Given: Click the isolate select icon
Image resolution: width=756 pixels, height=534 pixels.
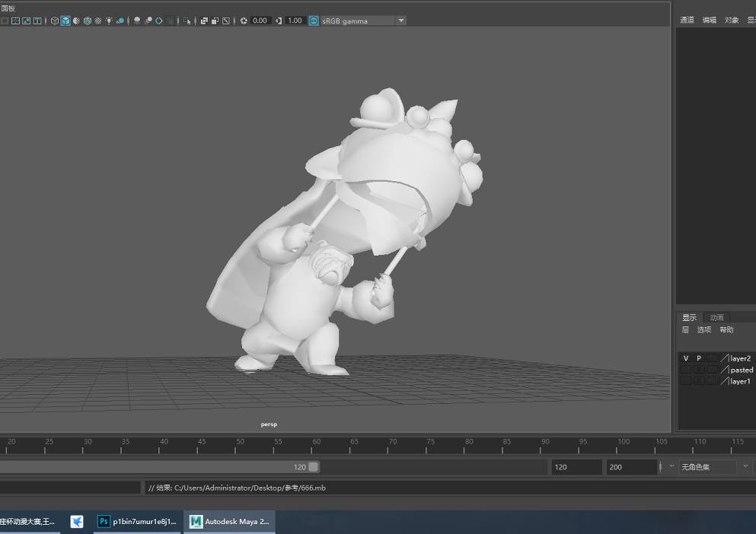Looking at the screenshot, I should (187, 21).
